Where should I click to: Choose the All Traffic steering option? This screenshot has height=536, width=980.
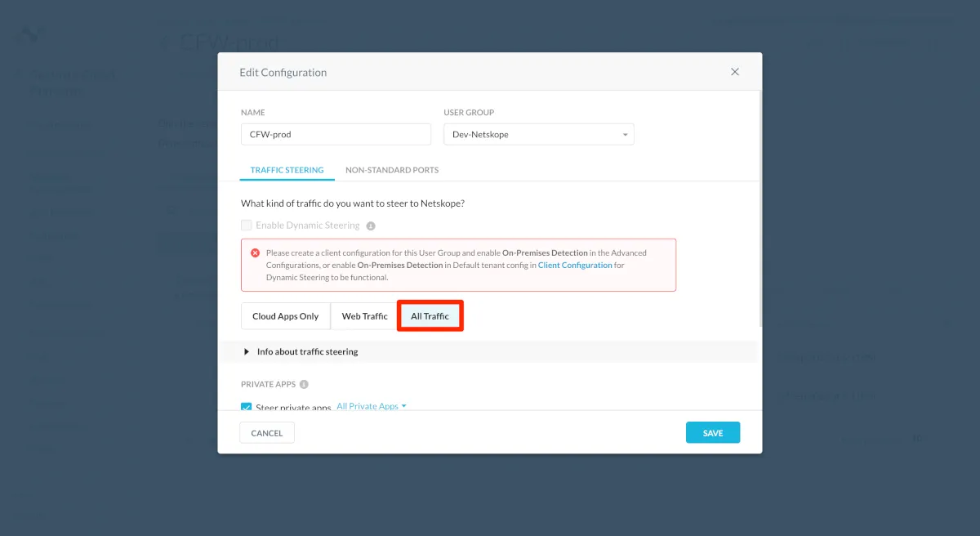[430, 316]
